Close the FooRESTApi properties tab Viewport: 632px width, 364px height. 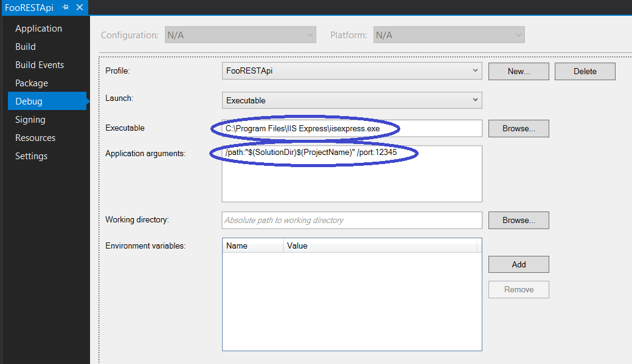(x=79, y=7)
